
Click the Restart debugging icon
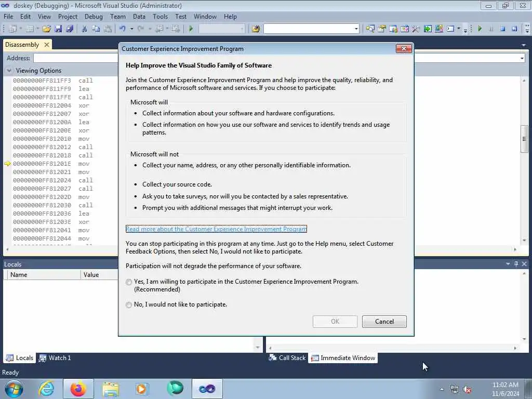pos(514,29)
